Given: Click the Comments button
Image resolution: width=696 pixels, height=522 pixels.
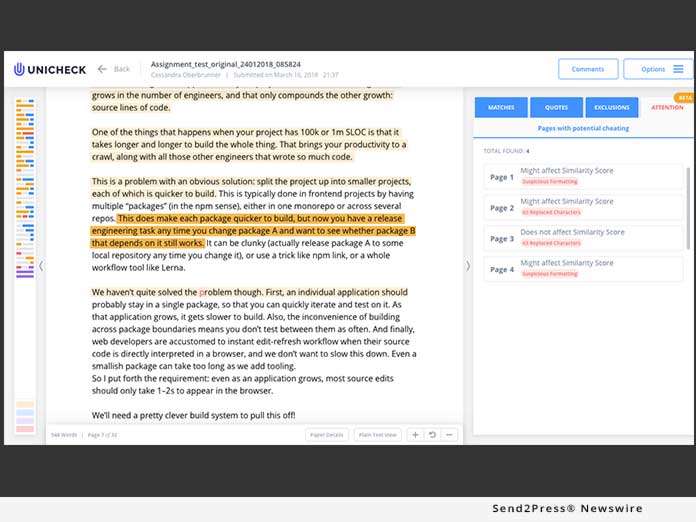Looking at the screenshot, I should [x=587, y=69].
